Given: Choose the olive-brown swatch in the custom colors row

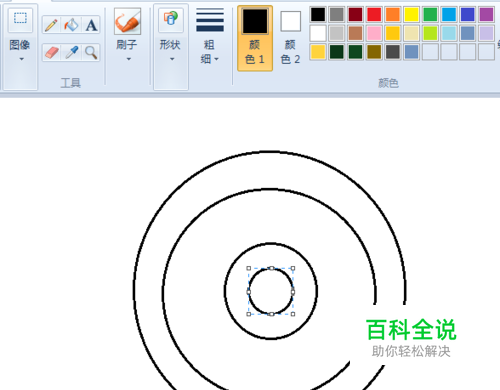Looking at the screenshot, I should click(x=374, y=52).
